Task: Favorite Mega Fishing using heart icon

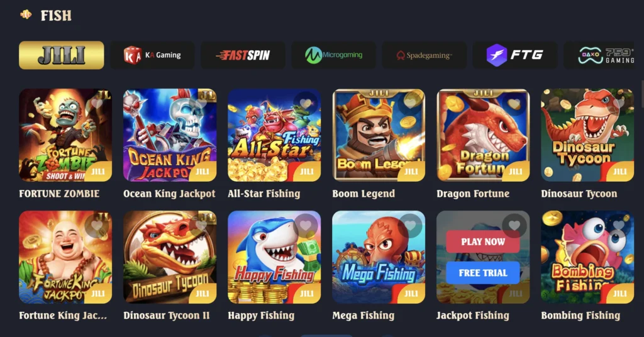Action: click(x=410, y=225)
